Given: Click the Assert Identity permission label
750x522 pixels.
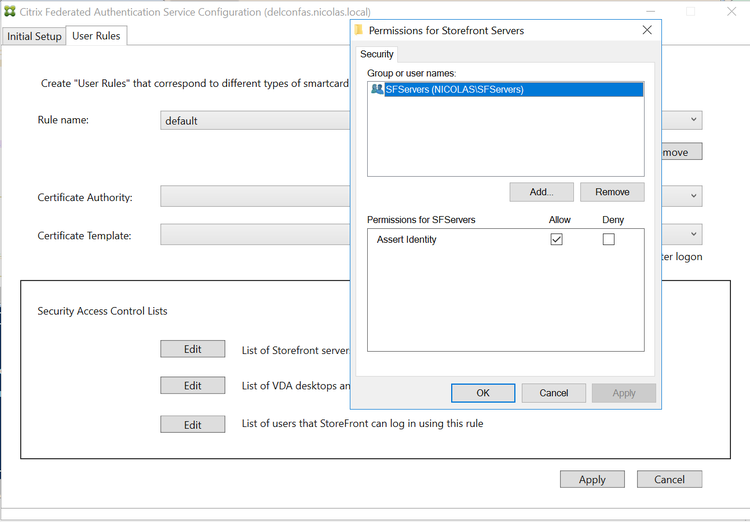Looking at the screenshot, I should 407,239.
